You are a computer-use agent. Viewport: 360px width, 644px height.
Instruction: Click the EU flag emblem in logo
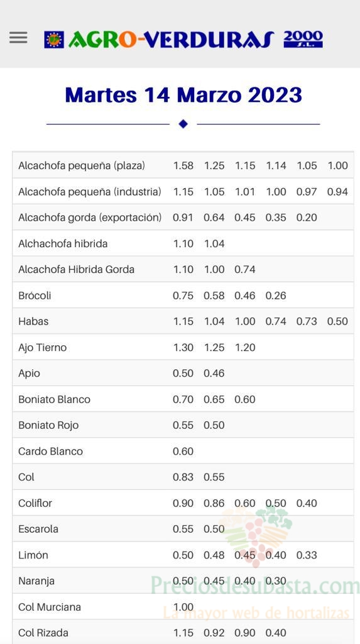tap(54, 40)
